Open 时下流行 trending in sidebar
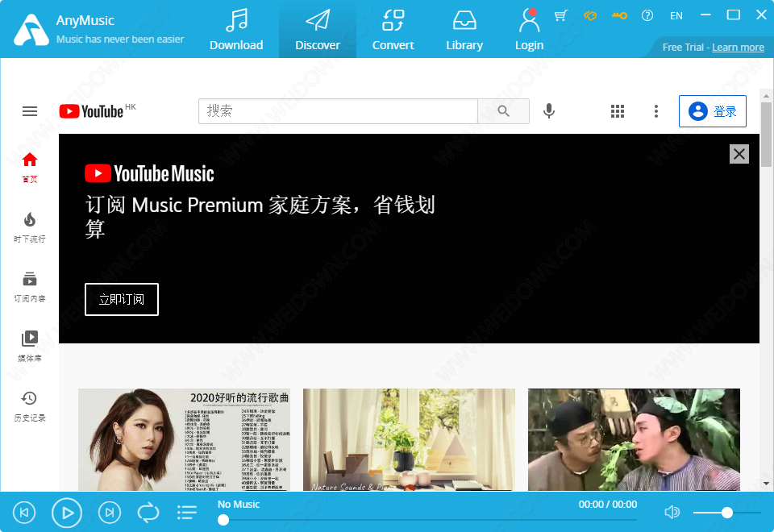This screenshot has height=532, width=774. tap(30, 227)
